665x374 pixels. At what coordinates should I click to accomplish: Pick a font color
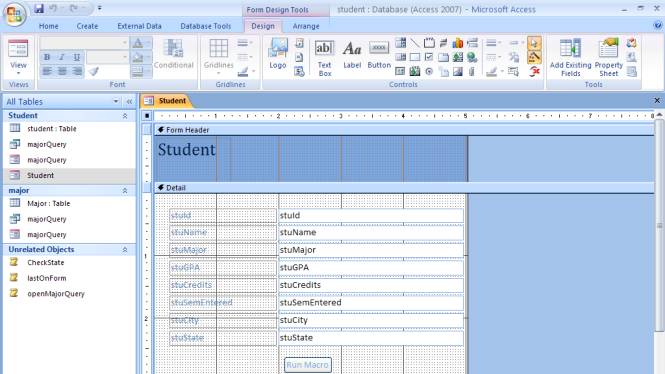(x=138, y=43)
